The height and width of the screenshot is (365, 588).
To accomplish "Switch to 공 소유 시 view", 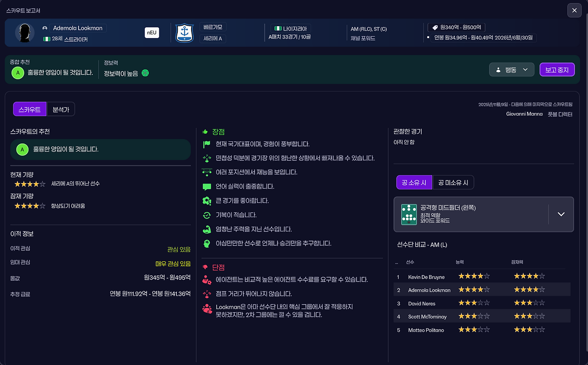I will [414, 182].
